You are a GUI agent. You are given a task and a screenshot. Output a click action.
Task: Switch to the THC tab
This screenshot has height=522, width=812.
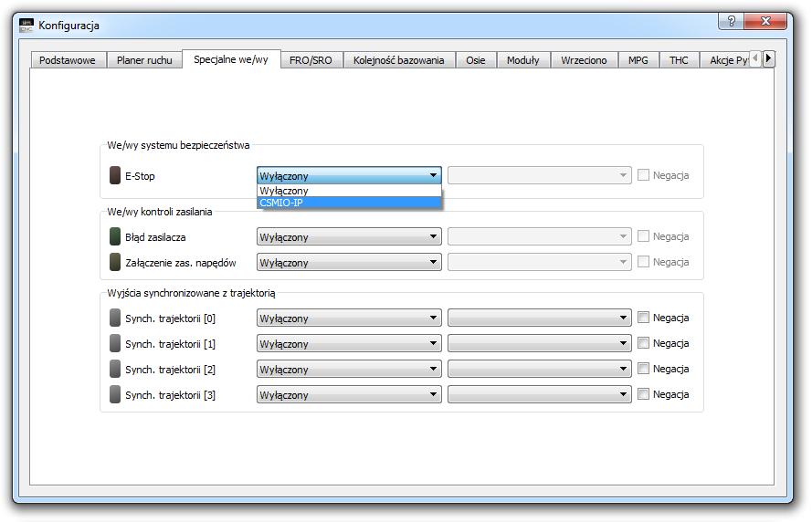click(x=679, y=60)
